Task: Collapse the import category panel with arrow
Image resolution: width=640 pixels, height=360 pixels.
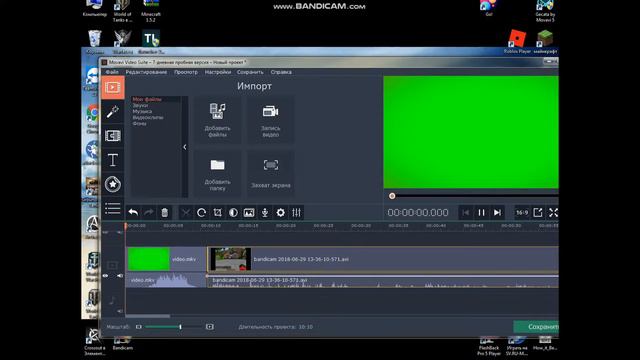Action: point(185,147)
